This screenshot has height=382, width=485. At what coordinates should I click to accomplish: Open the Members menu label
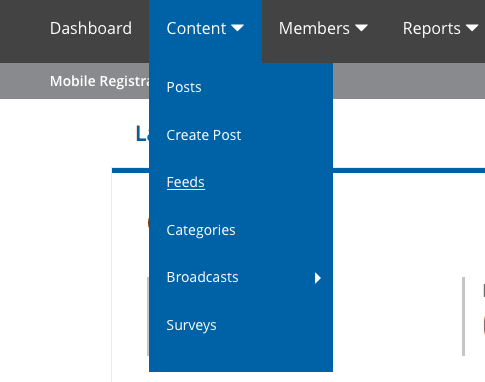[x=314, y=28]
